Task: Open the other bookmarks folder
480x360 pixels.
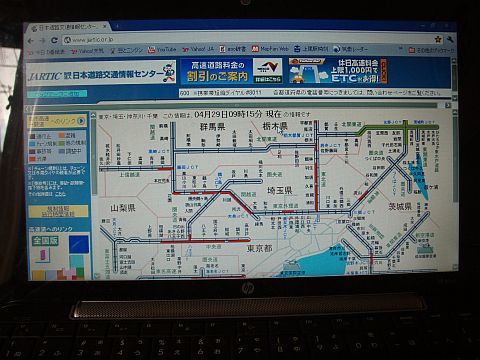Action: [x=431, y=50]
